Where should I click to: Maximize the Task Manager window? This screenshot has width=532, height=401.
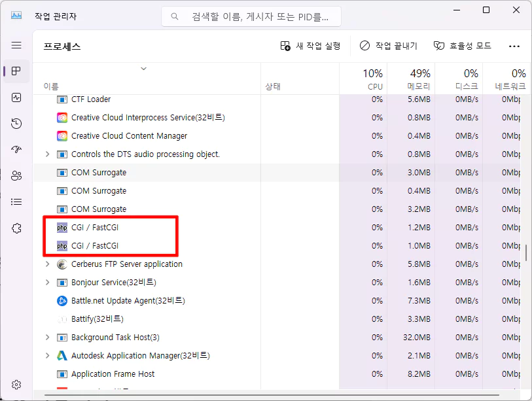click(x=486, y=10)
